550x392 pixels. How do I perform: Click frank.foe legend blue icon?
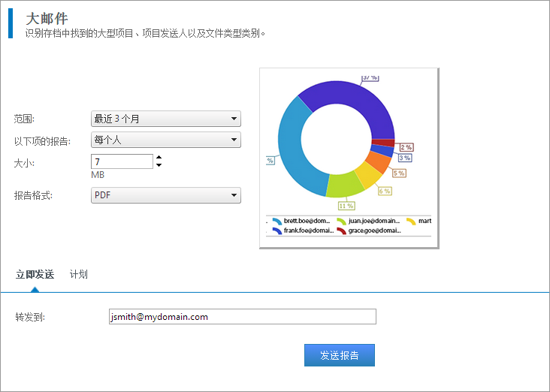point(277,231)
